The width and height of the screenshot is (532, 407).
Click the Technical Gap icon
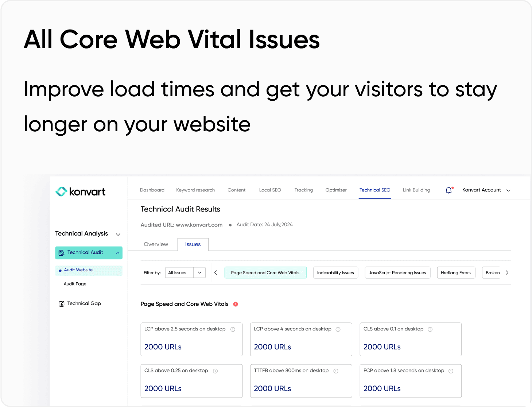click(61, 303)
